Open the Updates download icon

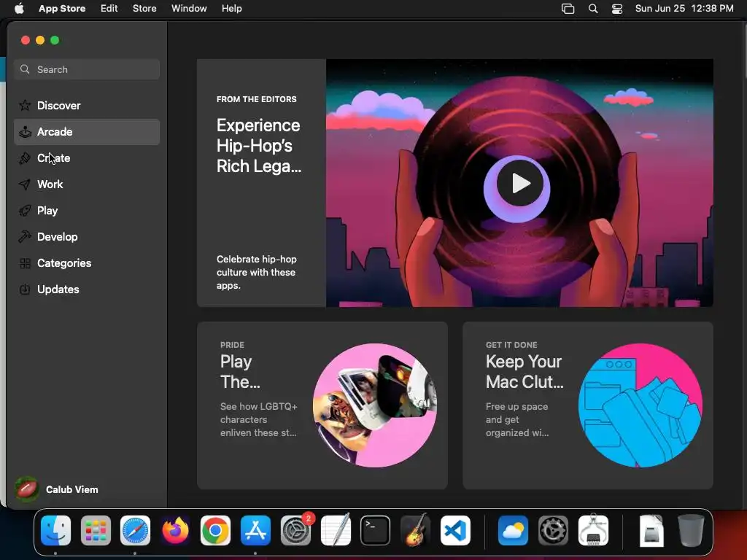(x=25, y=289)
